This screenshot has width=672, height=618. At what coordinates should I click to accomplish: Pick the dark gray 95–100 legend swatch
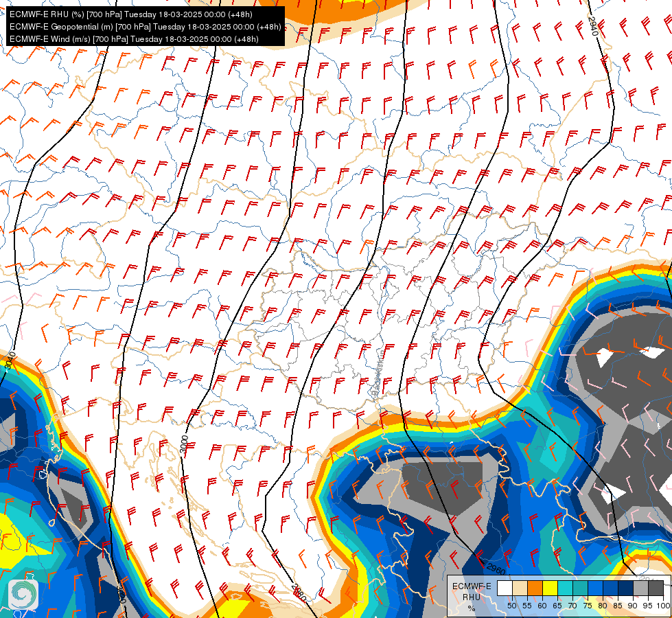(x=656, y=588)
